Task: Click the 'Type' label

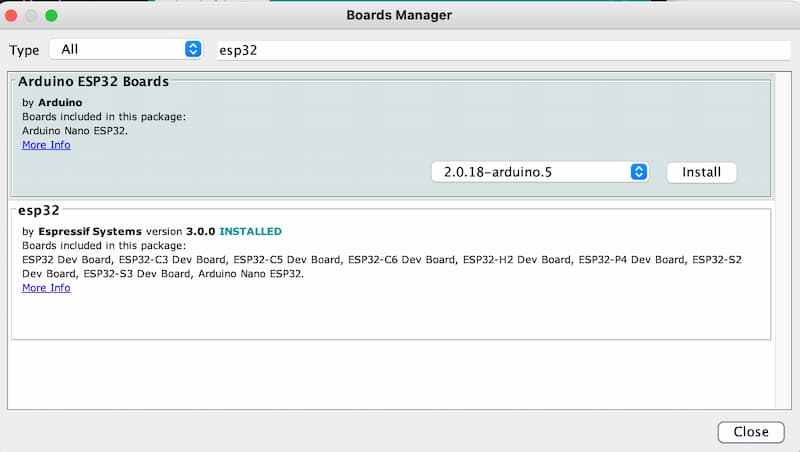Action: pyautogui.click(x=24, y=50)
